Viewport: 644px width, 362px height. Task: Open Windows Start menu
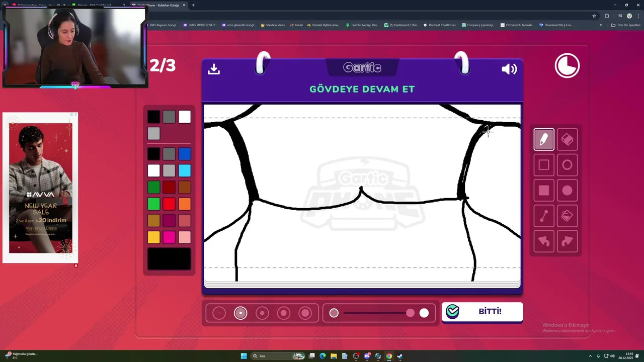pos(244,356)
